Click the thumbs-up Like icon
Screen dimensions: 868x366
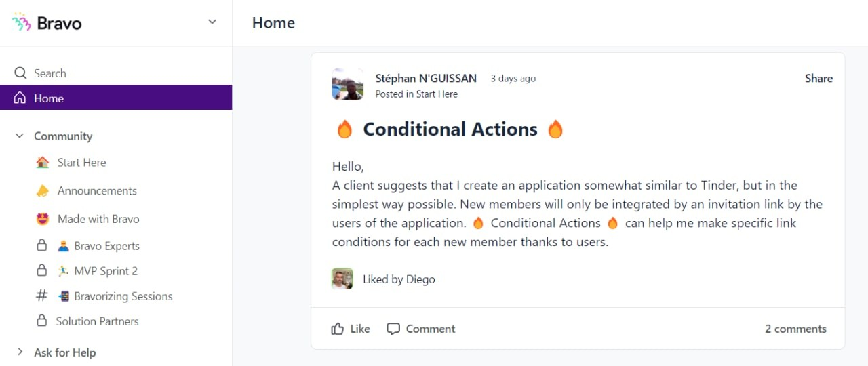click(x=338, y=329)
